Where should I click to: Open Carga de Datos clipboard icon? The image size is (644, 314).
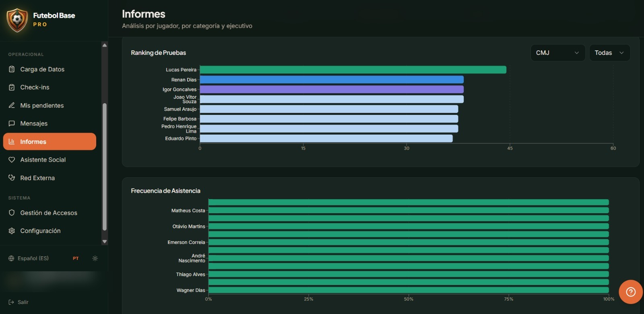(x=12, y=69)
